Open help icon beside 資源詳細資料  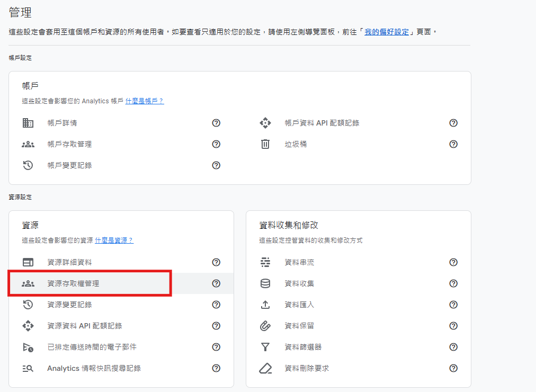[216, 262]
